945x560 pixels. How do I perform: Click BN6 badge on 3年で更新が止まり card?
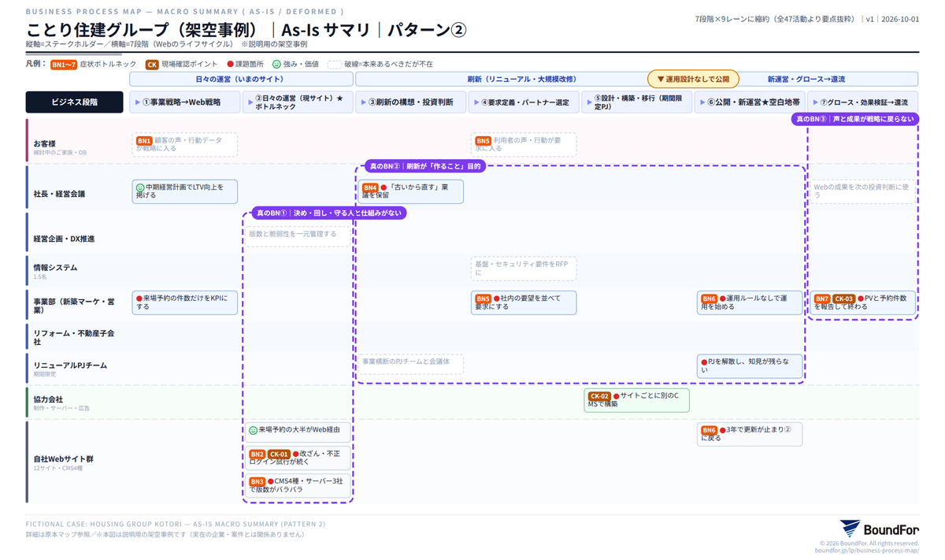(x=709, y=431)
